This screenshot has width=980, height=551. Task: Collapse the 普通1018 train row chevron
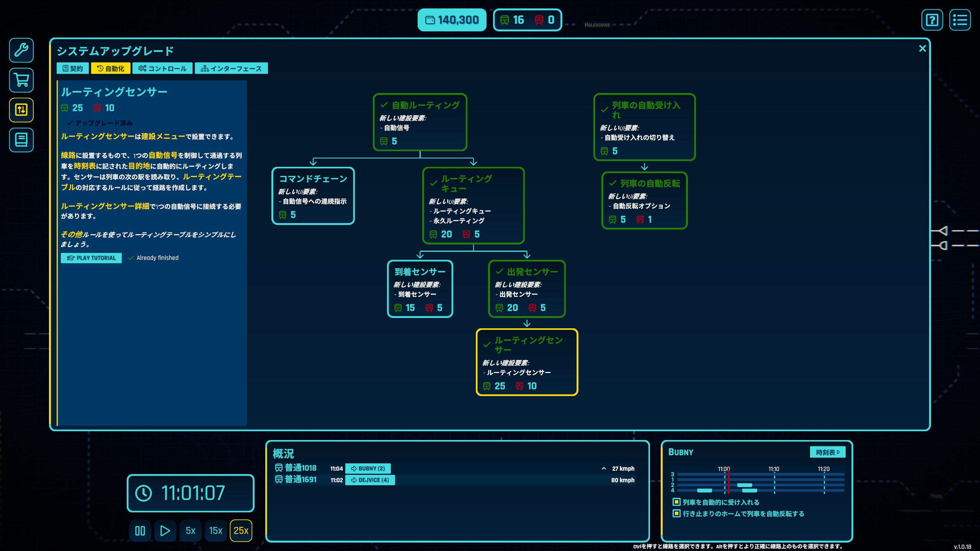(x=604, y=468)
